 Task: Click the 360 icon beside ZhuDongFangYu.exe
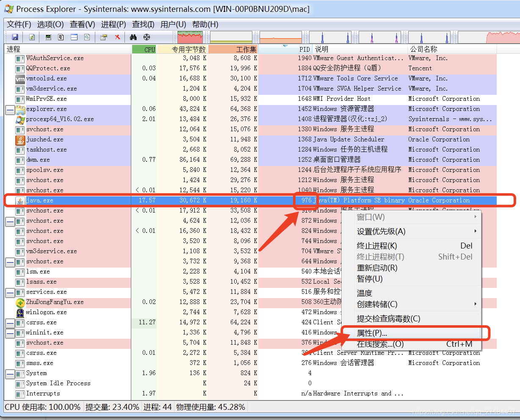coord(20,302)
